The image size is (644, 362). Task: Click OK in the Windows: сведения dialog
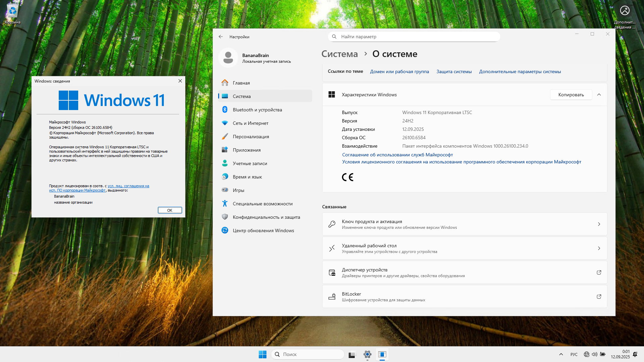pos(170,210)
